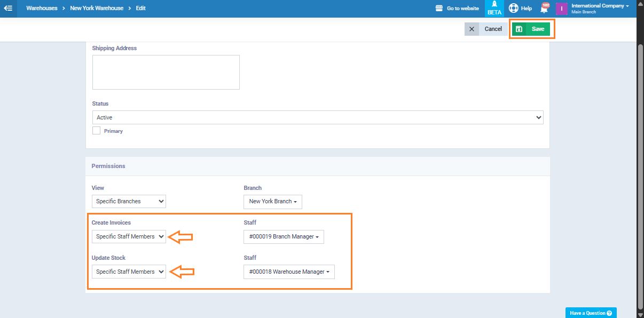Screen dimensions: 644x318
Task: Enable the Primary checkbox
Action: coord(97,131)
